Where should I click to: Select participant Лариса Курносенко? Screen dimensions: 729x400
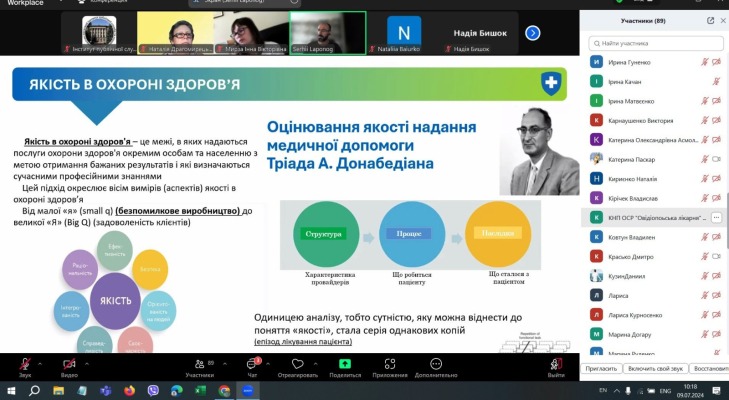[x=653, y=315]
